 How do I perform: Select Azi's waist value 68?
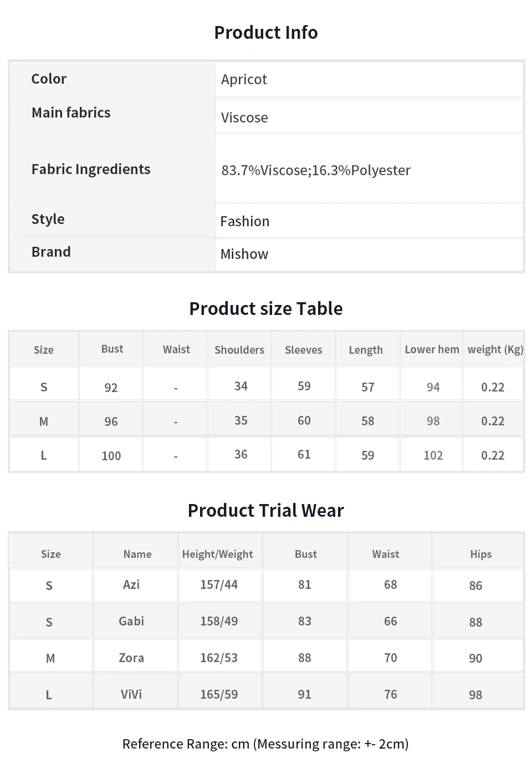coord(391,584)
